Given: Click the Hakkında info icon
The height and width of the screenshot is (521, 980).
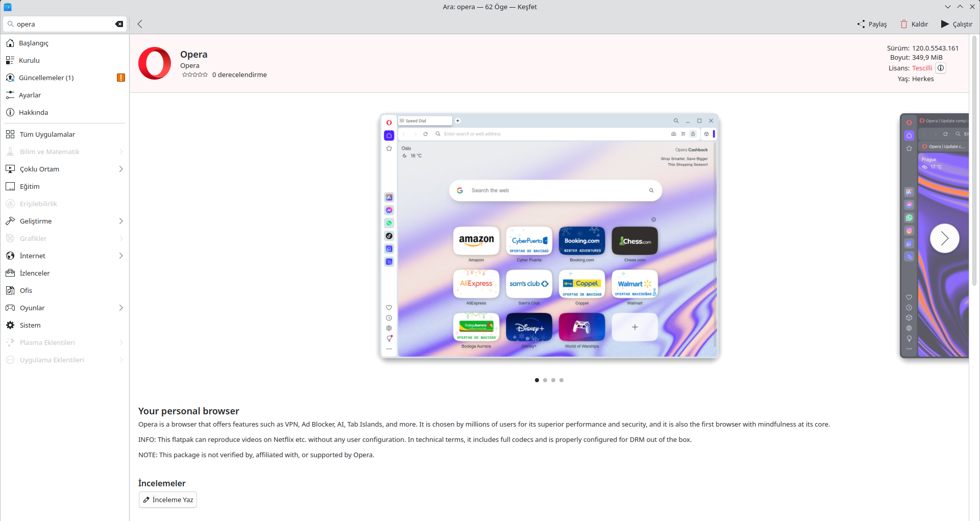Looking at the screenshot, I should 10,112.
